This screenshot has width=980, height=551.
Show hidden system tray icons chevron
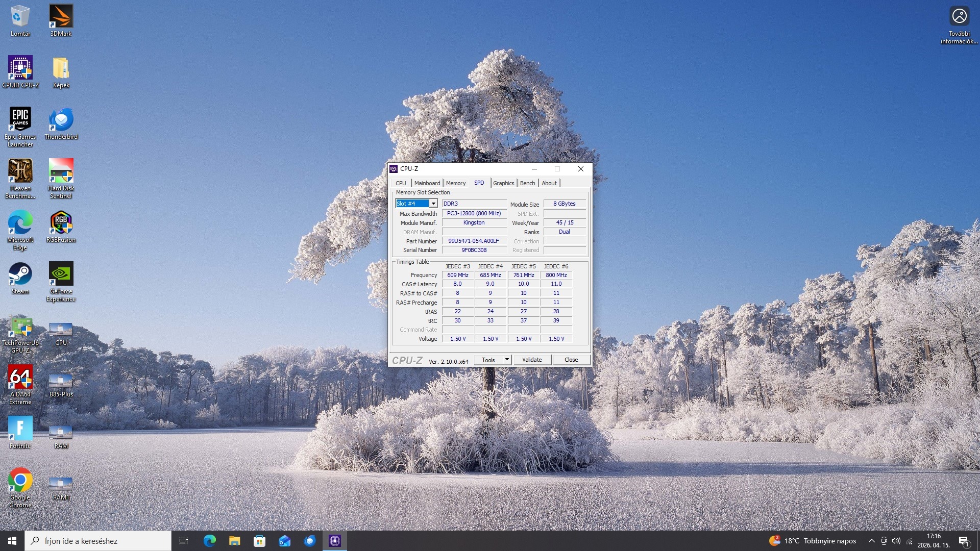871,541
